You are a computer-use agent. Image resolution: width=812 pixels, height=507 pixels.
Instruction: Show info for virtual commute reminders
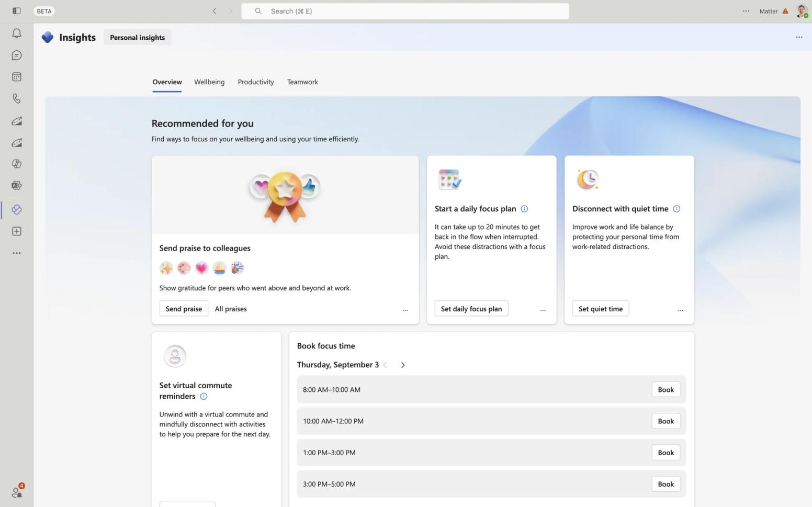[204, 397]
